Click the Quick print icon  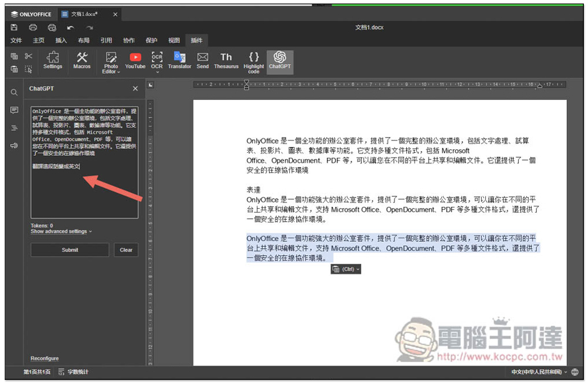pyautogui.click(x=52, y=27)
